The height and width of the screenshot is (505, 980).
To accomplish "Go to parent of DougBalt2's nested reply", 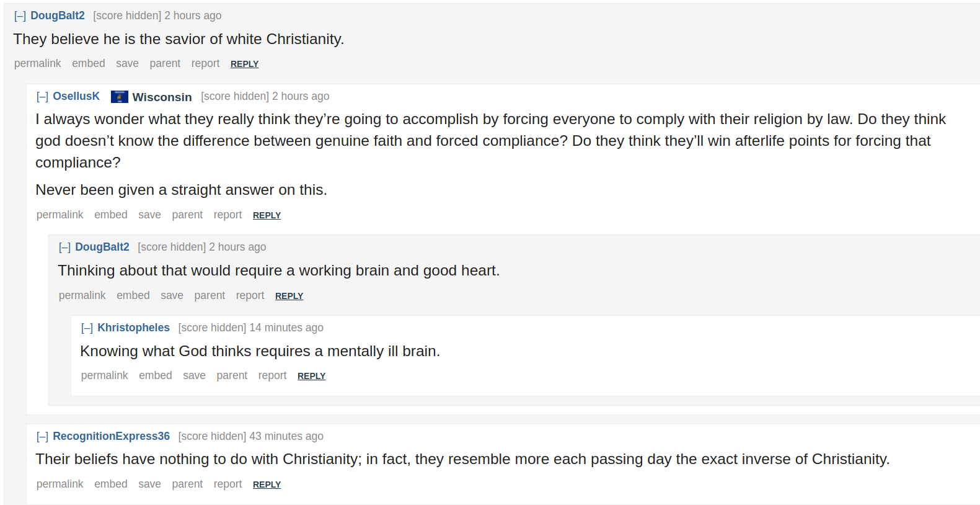I will tap(210, 295).
